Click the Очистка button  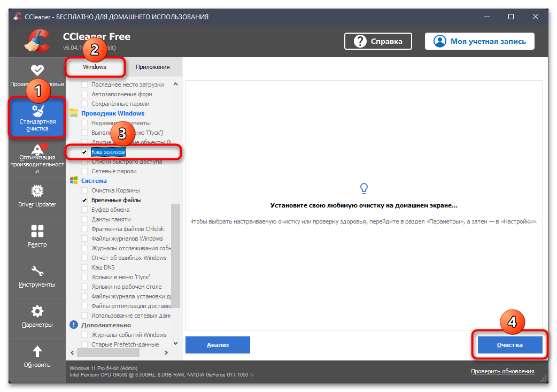pos(510,345)
